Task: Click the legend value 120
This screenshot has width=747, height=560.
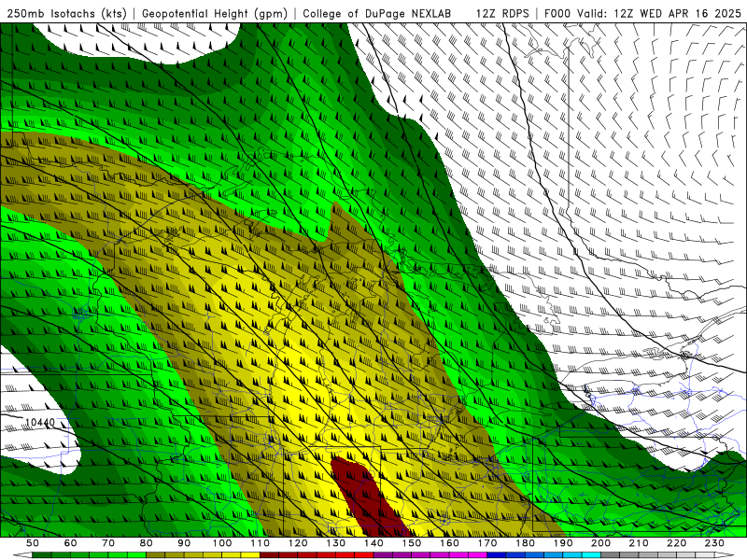Action: [298, 543]
